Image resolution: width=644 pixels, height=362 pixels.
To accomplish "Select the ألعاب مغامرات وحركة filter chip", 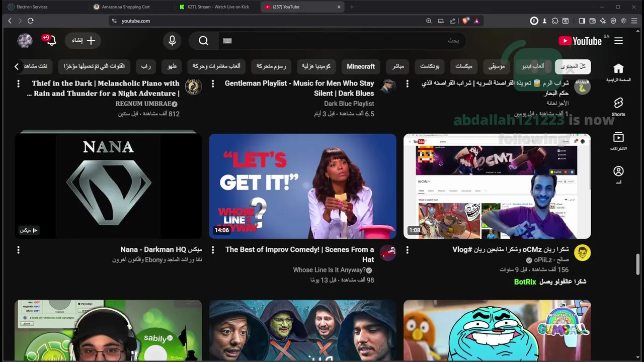I will pos(216,66).
